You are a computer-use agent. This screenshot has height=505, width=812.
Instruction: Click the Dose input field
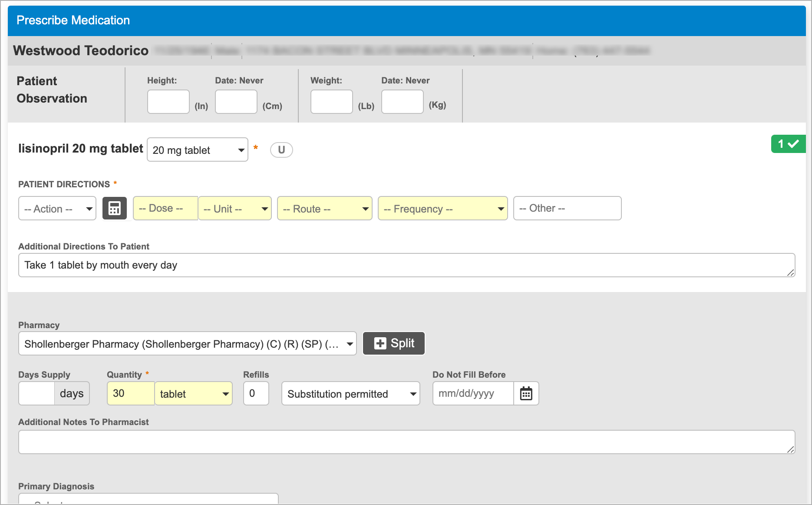click(x=166, y=209)
